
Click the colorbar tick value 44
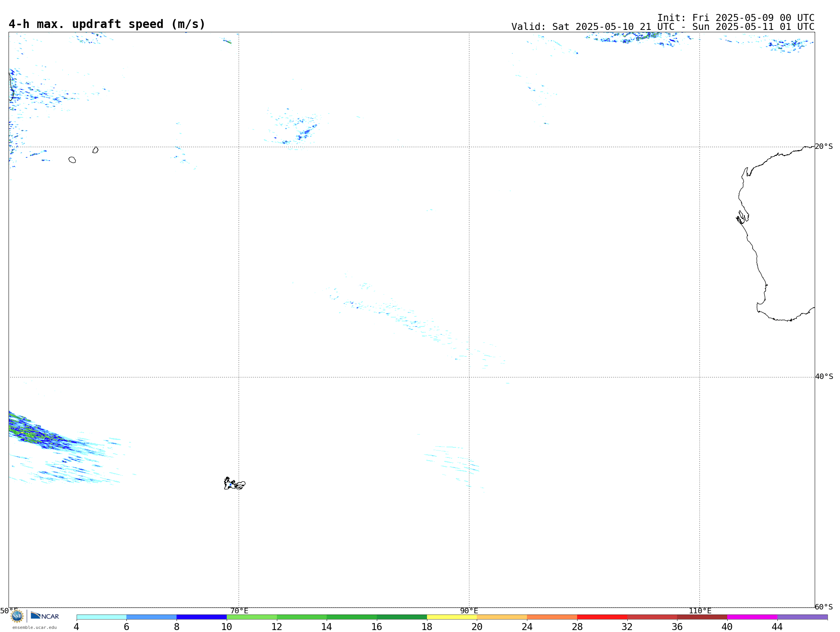(777, 627)
